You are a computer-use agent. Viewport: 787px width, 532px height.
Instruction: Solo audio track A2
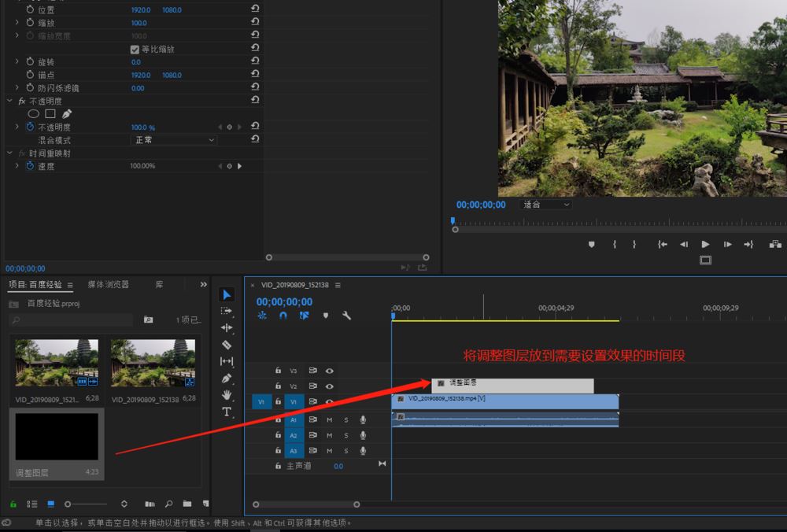point(345,436)
